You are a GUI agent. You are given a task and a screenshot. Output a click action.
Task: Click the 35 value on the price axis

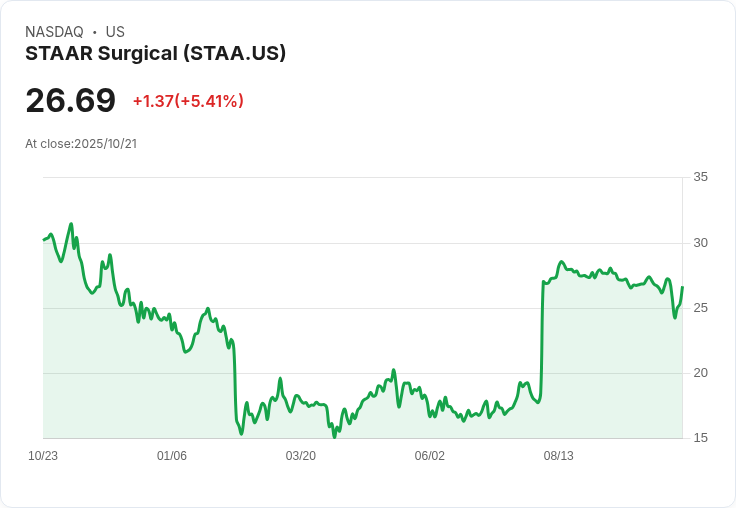[x=700, y=177]
